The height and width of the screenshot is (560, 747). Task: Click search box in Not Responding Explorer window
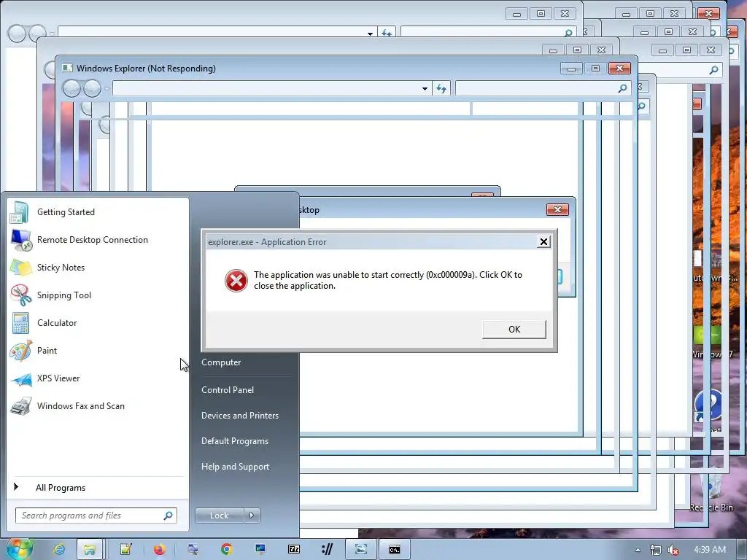(543, 88)
